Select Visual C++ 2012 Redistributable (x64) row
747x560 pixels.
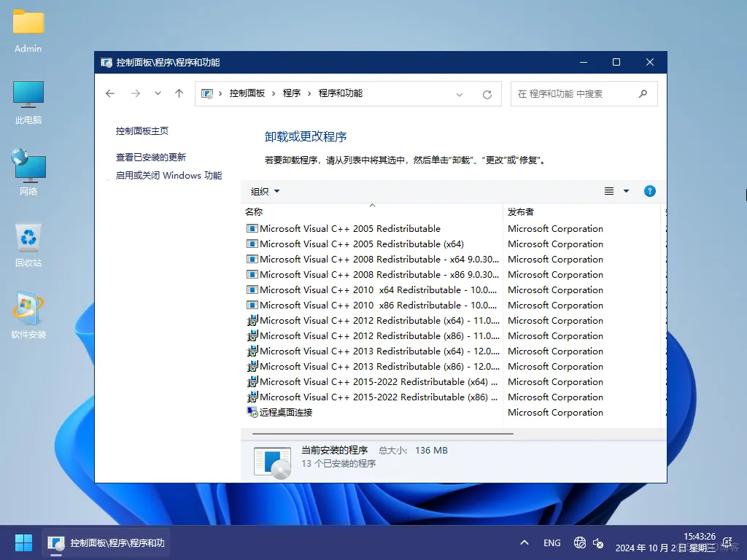pyautogui.click(x=372, y=321)
